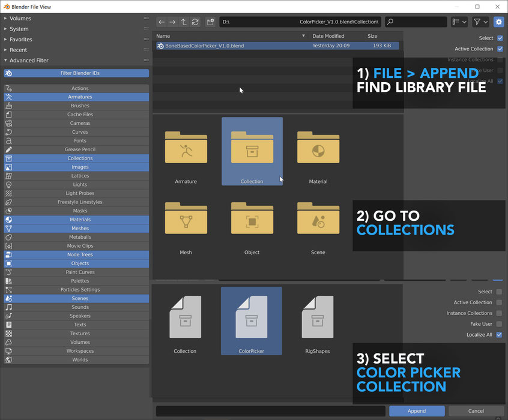Toggle the Lights filter
Image resolution: width=508 pixels, height=420 pixels.
point(76,184)
